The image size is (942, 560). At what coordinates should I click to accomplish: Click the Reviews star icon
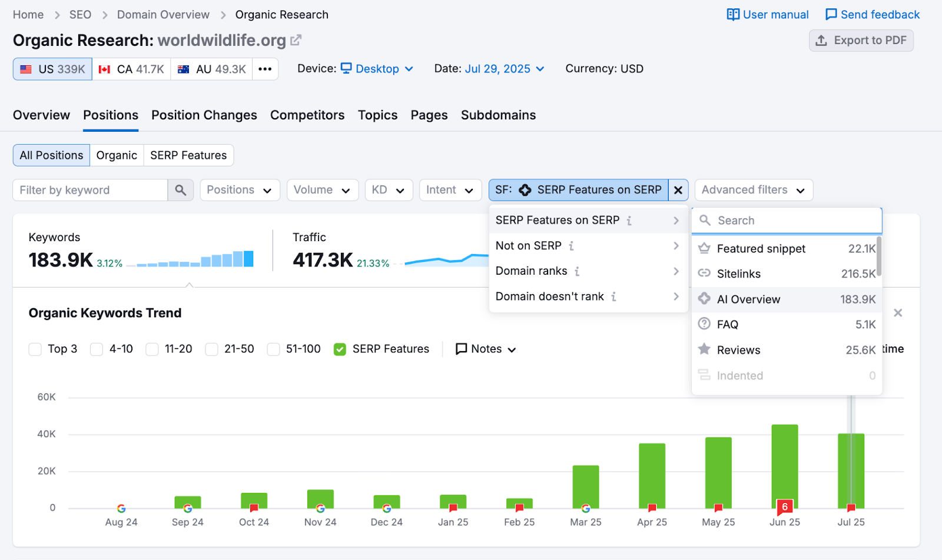(704, 349)
